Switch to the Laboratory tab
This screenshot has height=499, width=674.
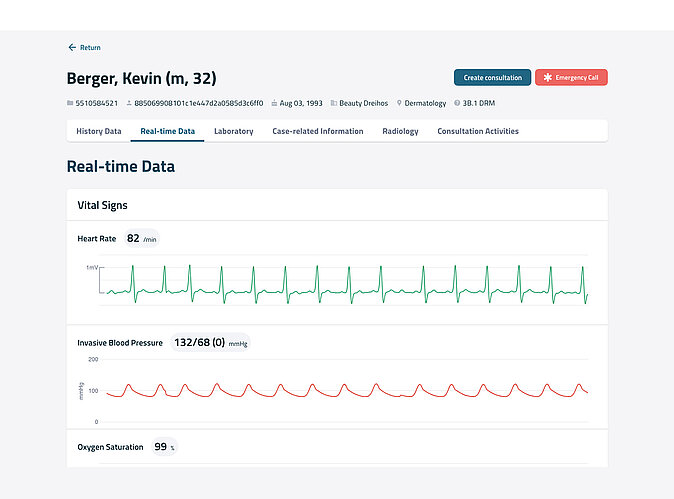click(x=234, y=131)
